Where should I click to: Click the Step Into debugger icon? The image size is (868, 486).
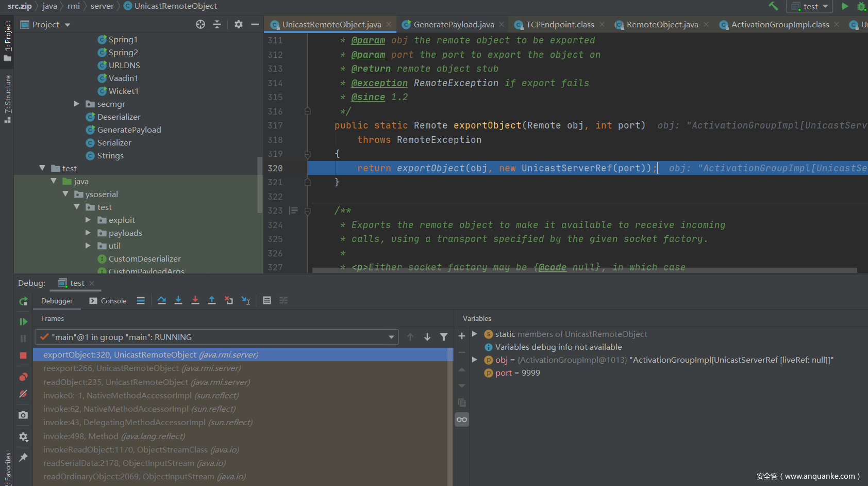[x=178, y=301]
